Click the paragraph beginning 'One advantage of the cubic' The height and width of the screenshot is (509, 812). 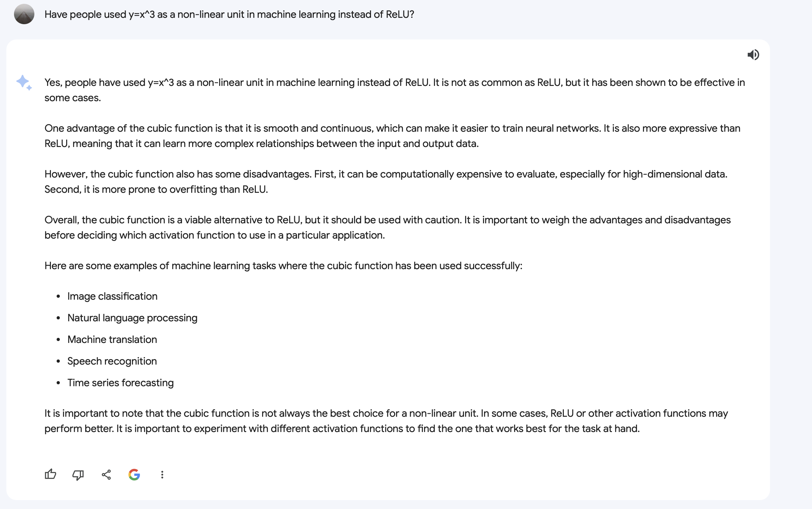pos(392,136)
